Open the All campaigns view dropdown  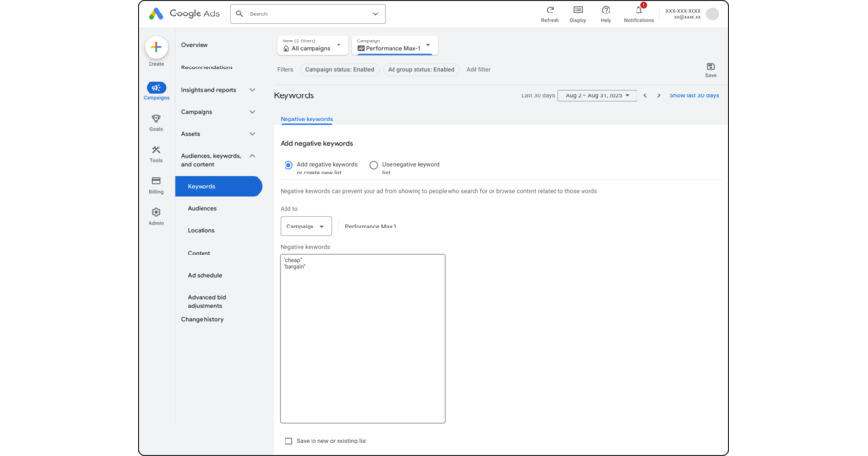click(312, 45)
